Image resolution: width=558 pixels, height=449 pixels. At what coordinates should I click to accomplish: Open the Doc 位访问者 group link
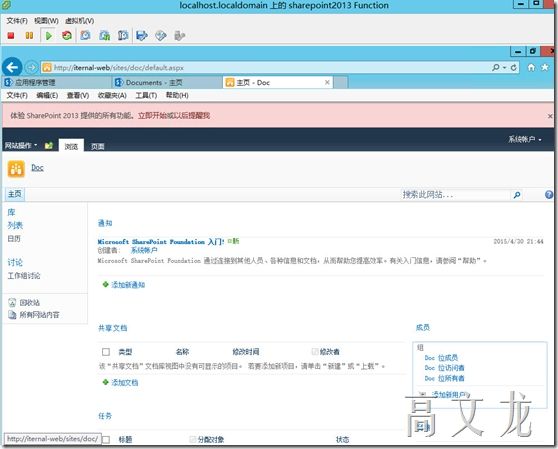pos(444,368)
